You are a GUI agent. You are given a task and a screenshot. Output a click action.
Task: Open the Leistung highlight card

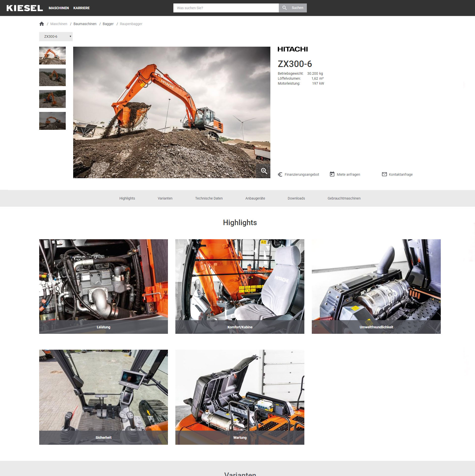click(x=103, y=286)
